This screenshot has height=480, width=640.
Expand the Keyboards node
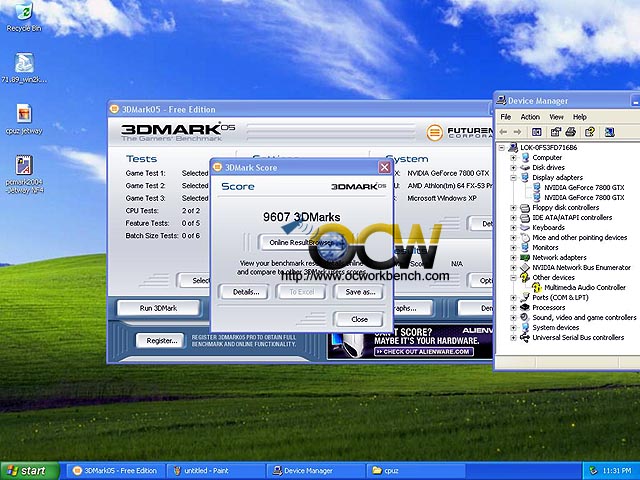513,227
